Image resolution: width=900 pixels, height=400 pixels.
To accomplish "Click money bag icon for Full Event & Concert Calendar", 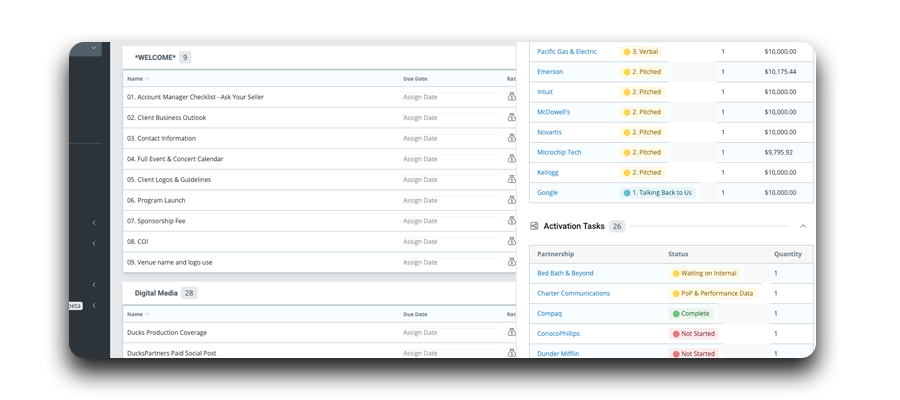I will (511, 159).
